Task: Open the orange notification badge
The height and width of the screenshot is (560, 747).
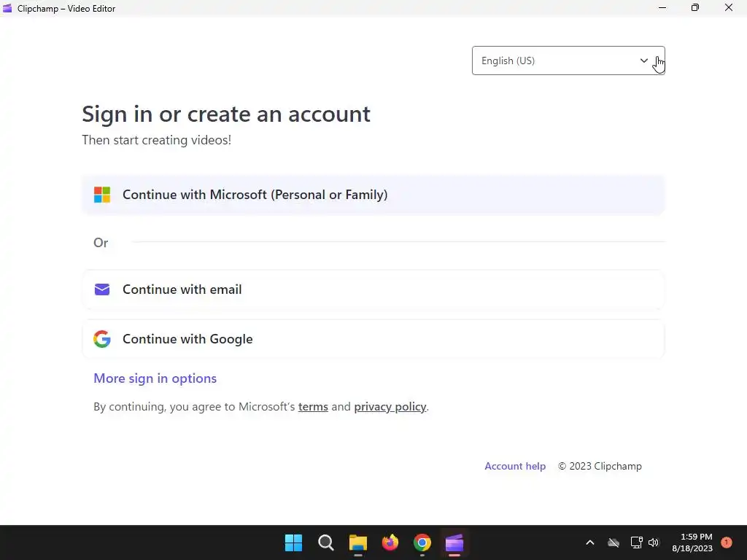Action: (727, 542)
